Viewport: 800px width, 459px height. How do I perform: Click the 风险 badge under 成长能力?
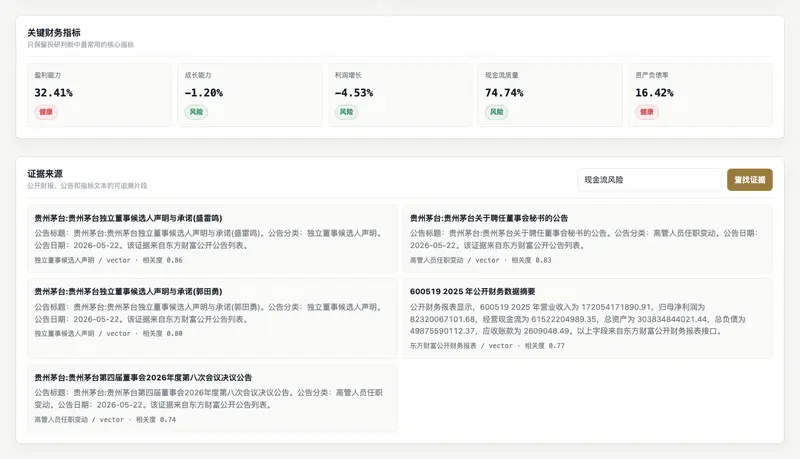[196, 112]
